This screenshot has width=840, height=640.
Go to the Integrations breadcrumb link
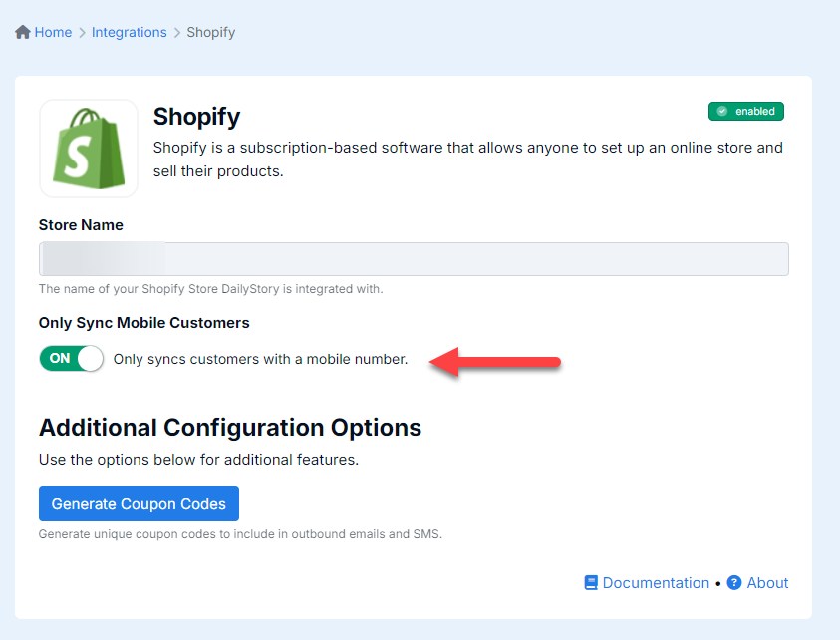[x=130, y=32]
